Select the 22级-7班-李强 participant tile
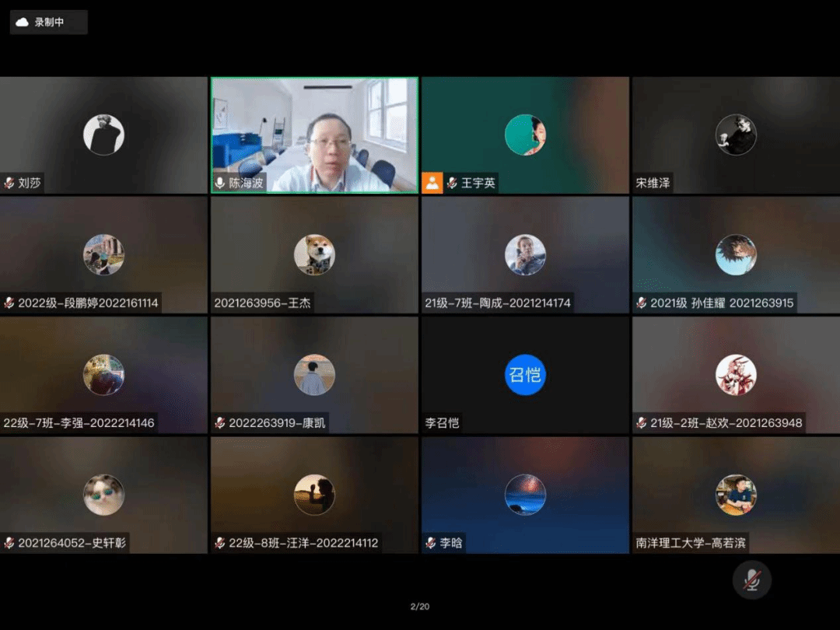 click(103, 375)
